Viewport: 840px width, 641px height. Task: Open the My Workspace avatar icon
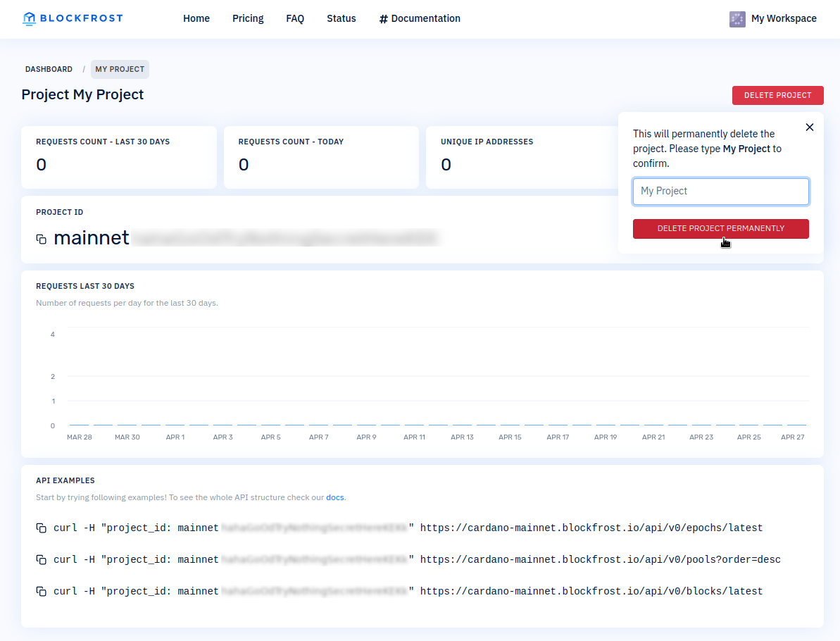[x=737, y=19]
